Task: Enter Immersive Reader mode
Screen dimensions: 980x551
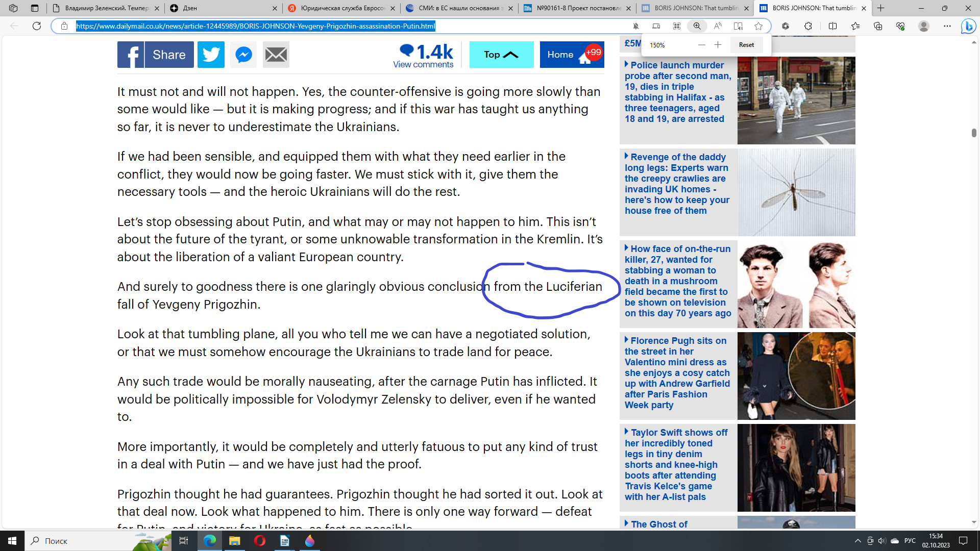Action: click(x=738, y=26)
